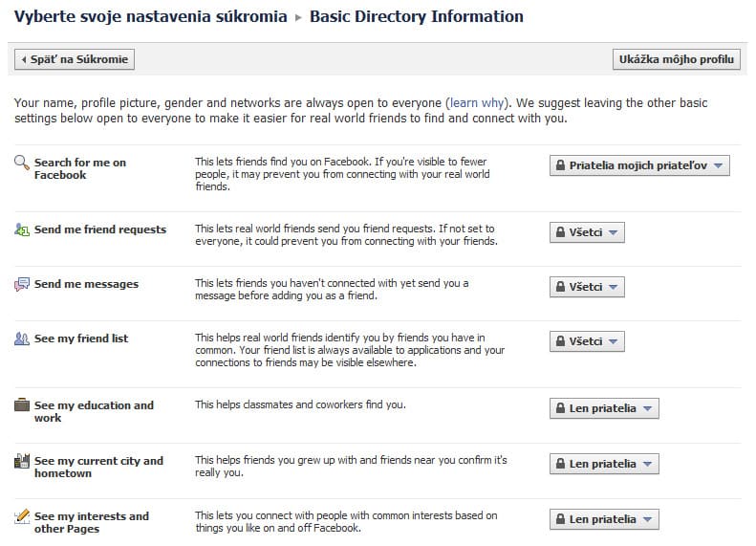Click the friend list people icon

(x=22, y=339)
